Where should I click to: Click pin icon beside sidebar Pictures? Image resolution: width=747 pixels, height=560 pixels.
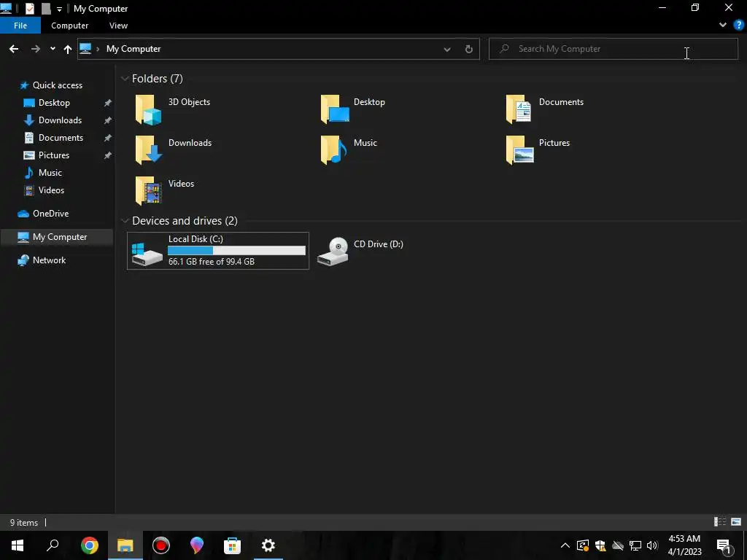[108, 155]
